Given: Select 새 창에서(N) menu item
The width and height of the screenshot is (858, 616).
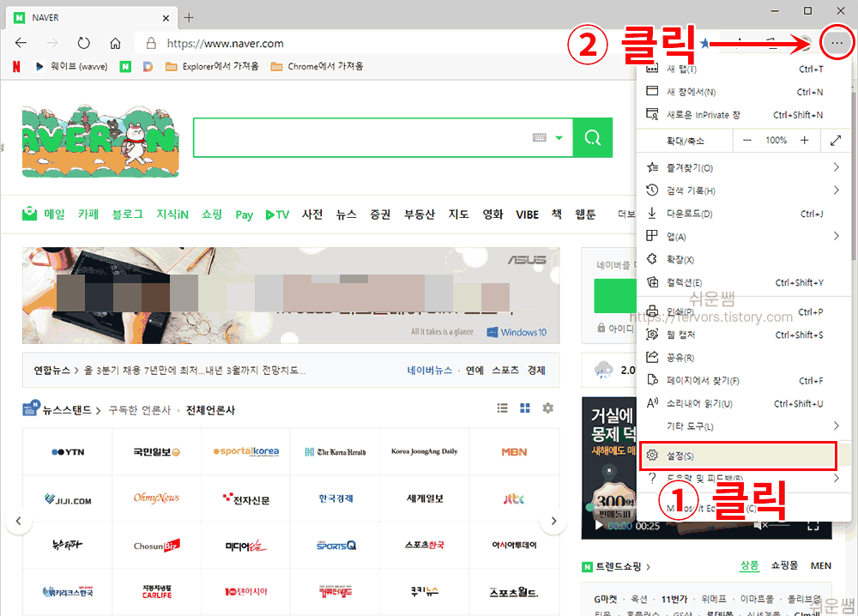Looking at the screenshot, I should [744, 92].
